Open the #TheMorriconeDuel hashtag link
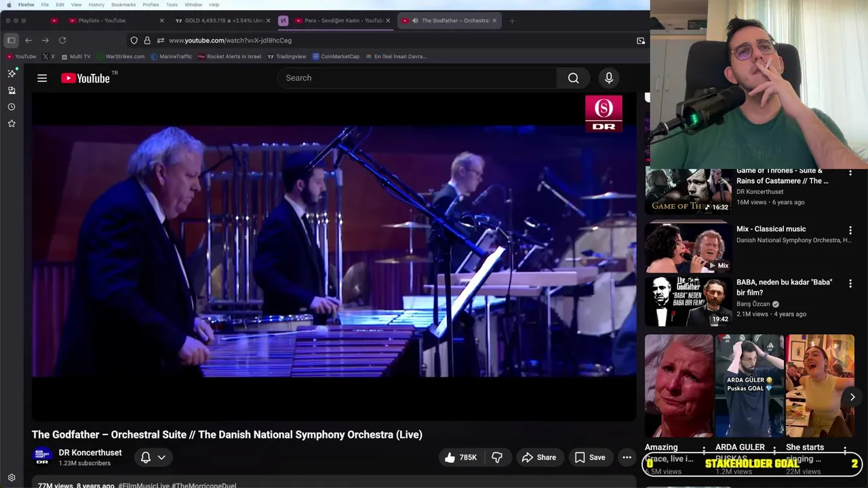868x488 pixels. 203,485
